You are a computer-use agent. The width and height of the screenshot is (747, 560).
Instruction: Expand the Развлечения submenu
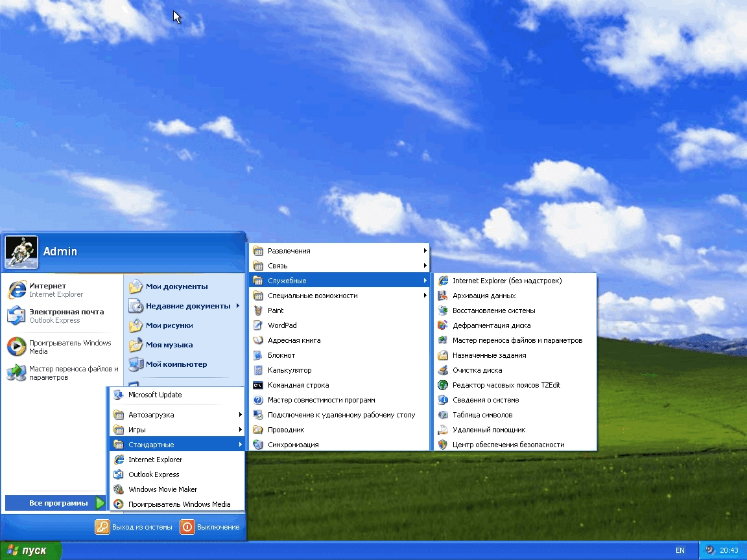pos(338,251)
